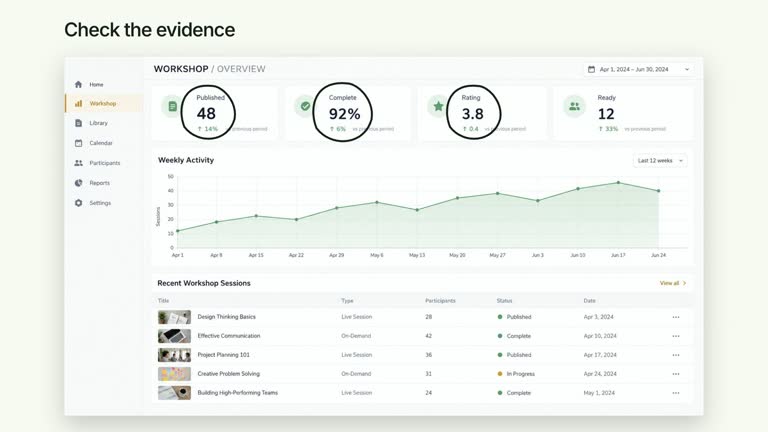This screenshot has height=432, width=768.
Task: Click the 42 participants cell
Action: point(429,336)
